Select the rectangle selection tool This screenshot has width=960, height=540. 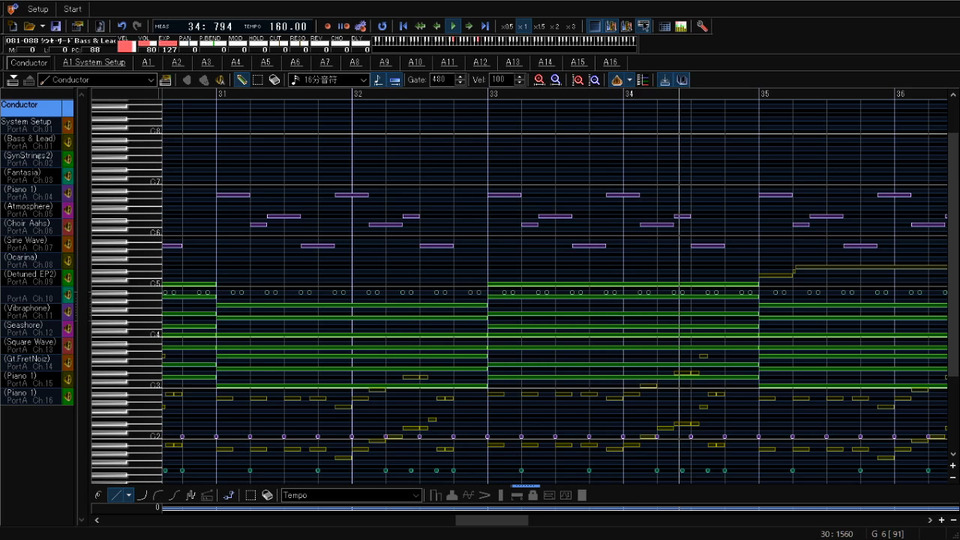coord(258,80)
